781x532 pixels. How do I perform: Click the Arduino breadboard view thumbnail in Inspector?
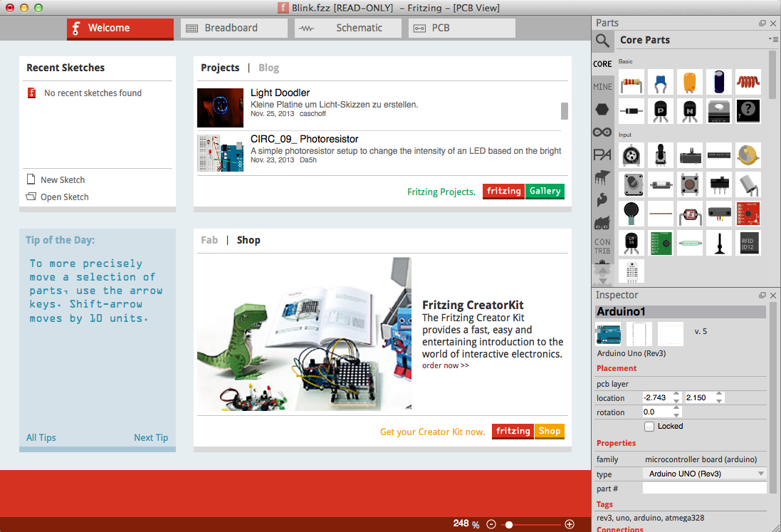(x=609, y=334)
